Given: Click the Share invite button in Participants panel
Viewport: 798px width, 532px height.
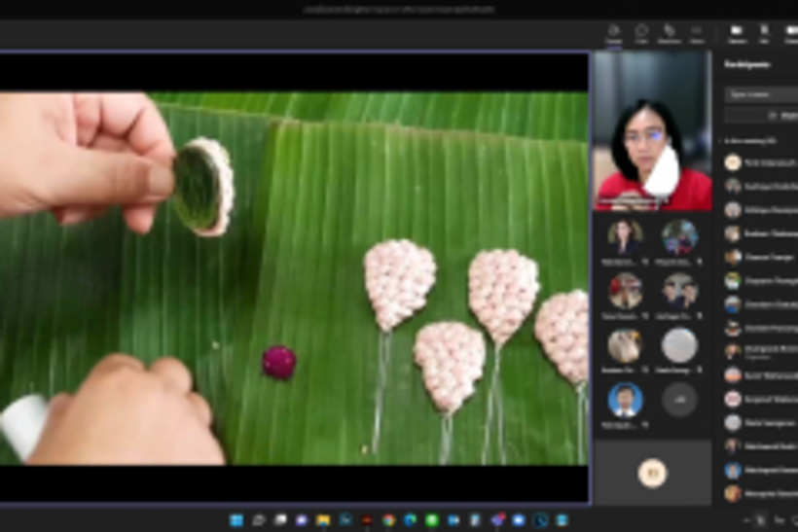Looking at the screenshot, I should click(x=761, y=116).
